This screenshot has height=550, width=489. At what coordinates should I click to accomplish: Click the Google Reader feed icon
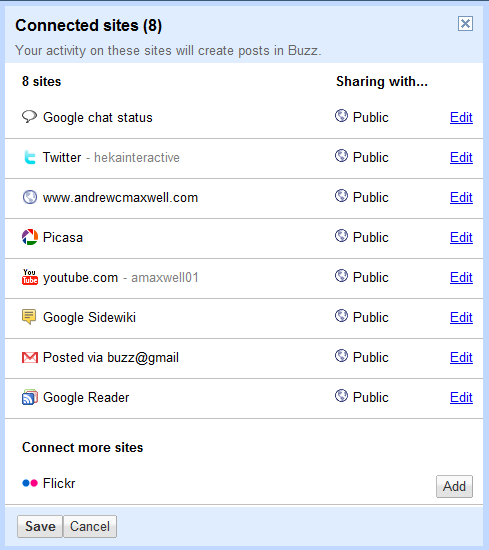tap(30, 397)
